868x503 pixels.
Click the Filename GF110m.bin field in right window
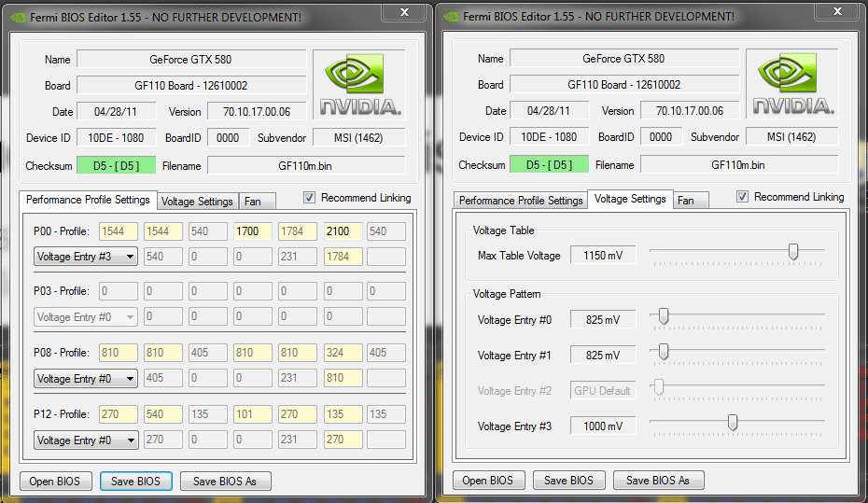click(x=739, y=165)
